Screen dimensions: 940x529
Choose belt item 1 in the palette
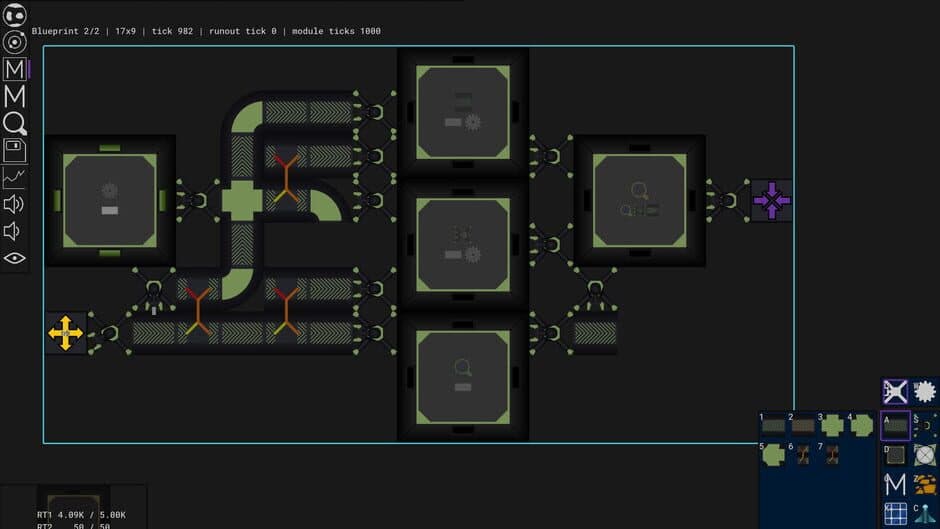[773, 426]
